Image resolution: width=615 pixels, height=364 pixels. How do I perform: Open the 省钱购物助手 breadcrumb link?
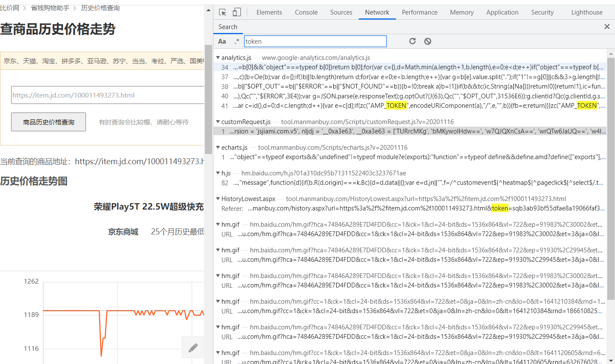(50, 8)
